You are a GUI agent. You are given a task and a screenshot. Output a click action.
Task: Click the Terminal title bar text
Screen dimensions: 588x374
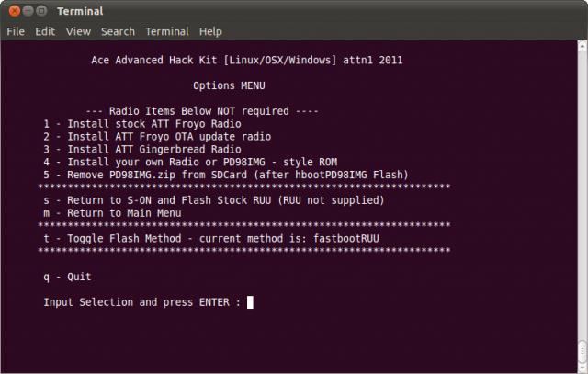coord(80,11)
